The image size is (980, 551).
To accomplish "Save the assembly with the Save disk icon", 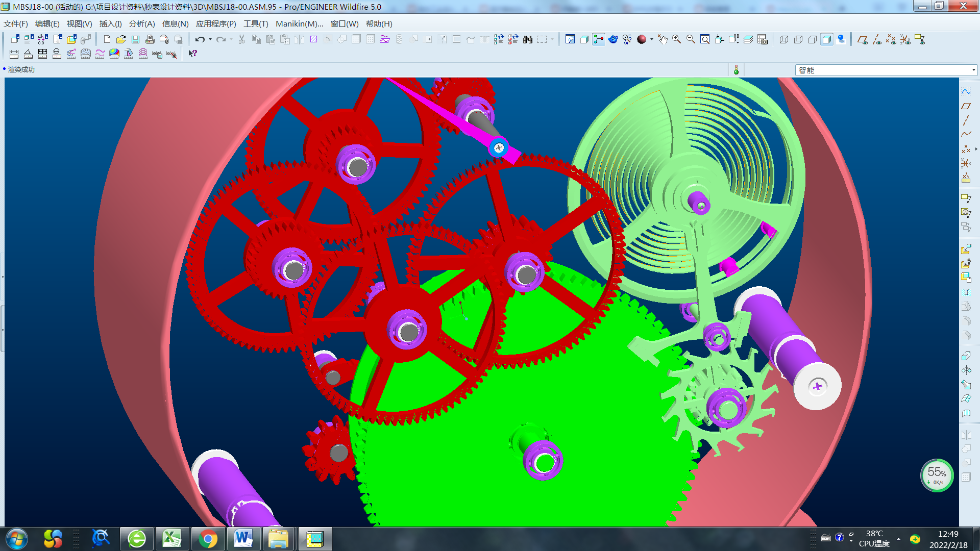I will pos(135,39).
